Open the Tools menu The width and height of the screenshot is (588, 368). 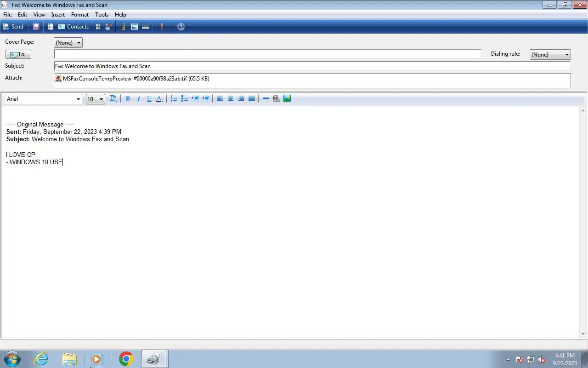click(x=102, y=15)
